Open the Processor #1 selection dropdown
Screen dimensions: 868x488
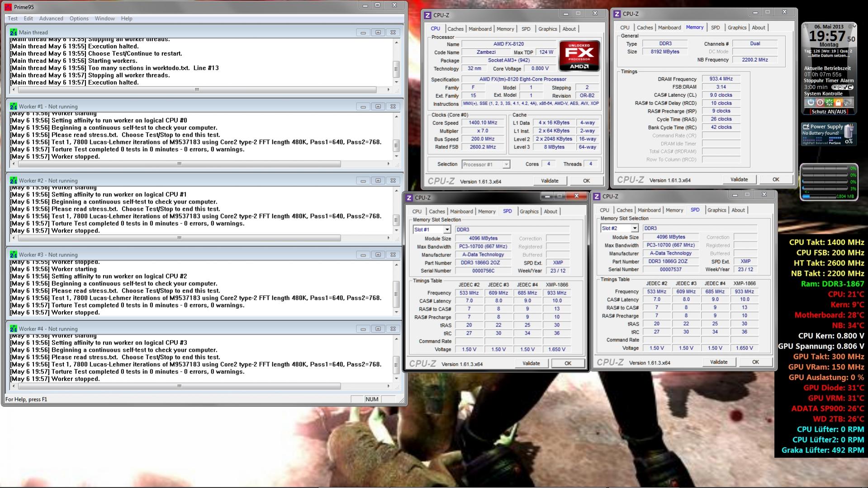[506, 165]
